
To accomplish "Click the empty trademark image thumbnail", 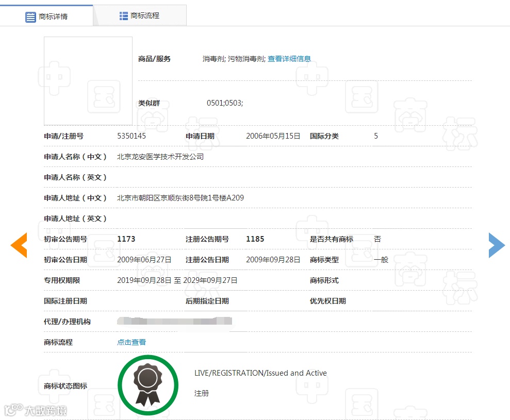I will 88,81.
